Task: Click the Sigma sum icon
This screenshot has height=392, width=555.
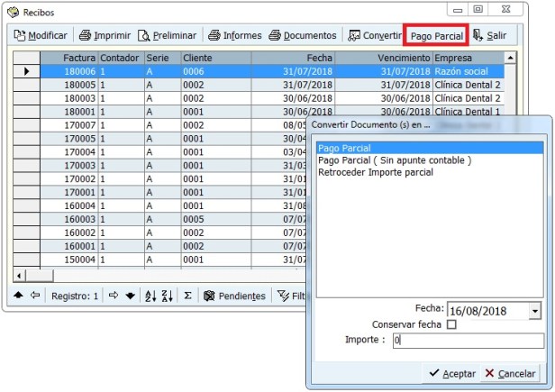Action: tap(187, 296)
